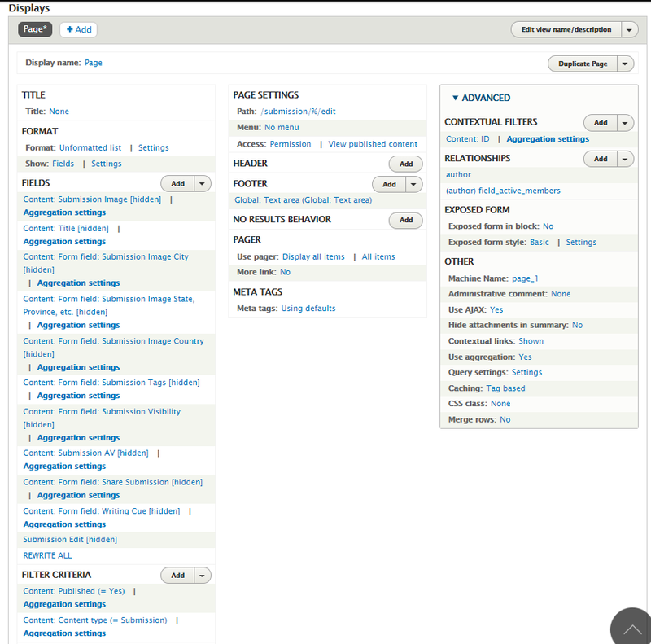Open Global: Text area footer item
This screenshot has width=651, height=644.
pos(303,200)
